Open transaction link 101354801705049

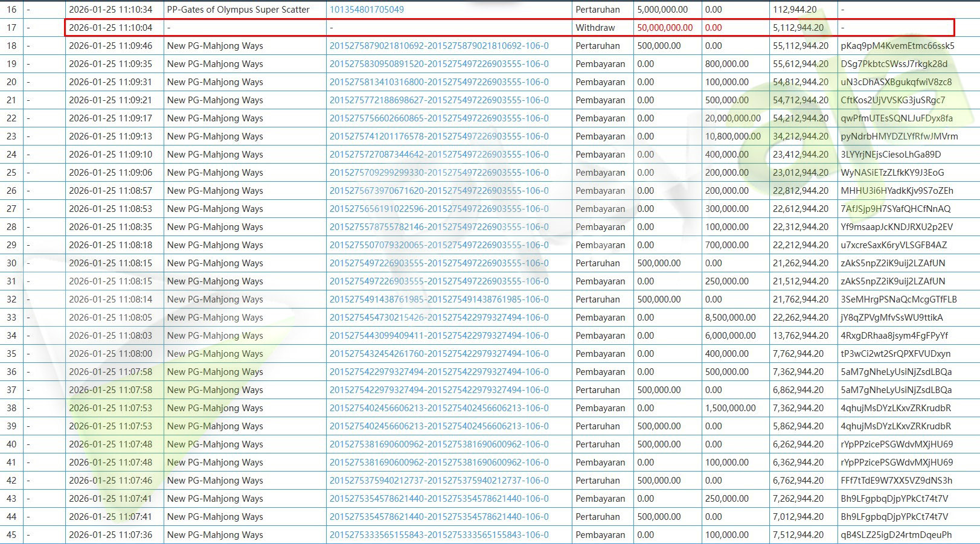(x=367, y=10)
